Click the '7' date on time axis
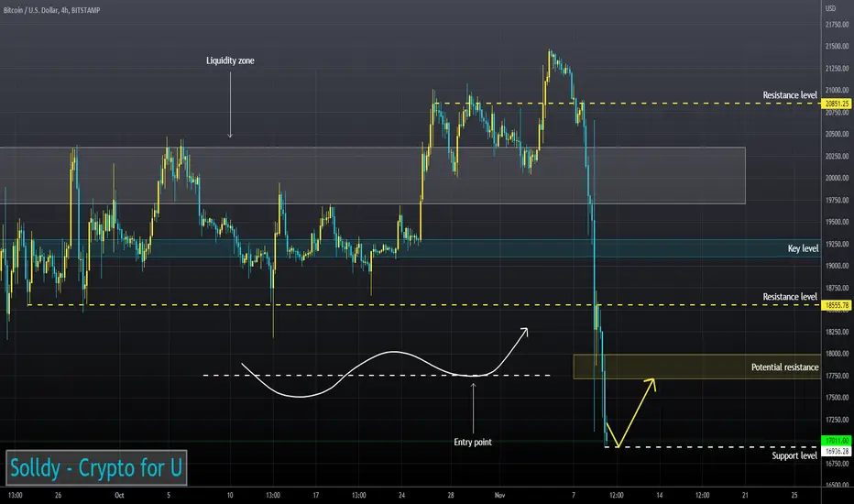 (x=573, y=495)
